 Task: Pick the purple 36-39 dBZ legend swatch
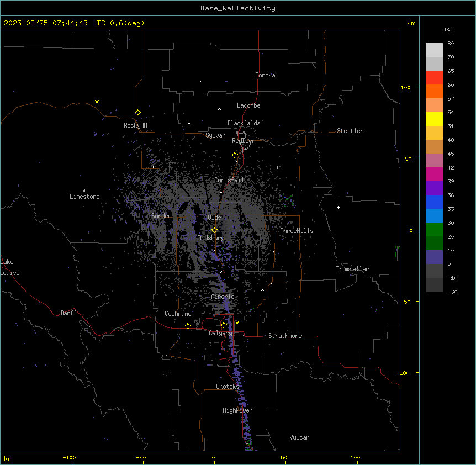point(434,188)
